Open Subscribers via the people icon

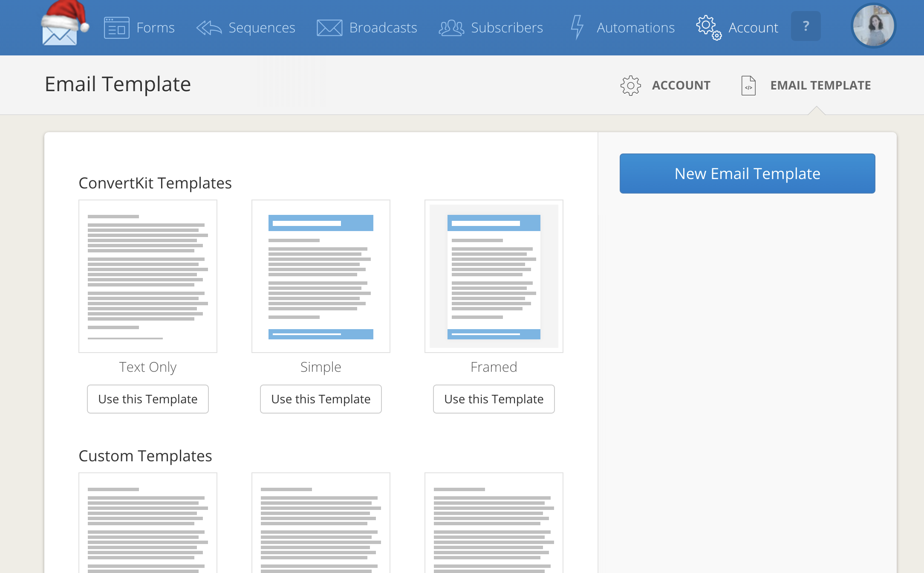pos(451,27)
